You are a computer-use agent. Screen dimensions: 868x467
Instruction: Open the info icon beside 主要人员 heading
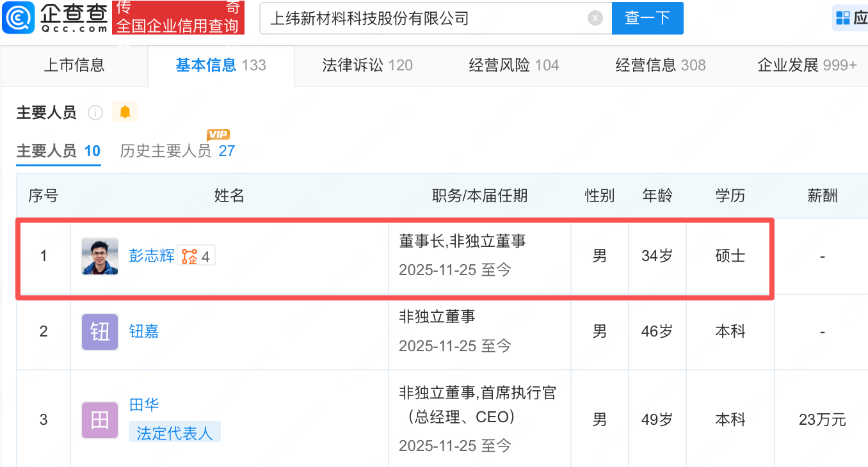[x=95, y=113]
